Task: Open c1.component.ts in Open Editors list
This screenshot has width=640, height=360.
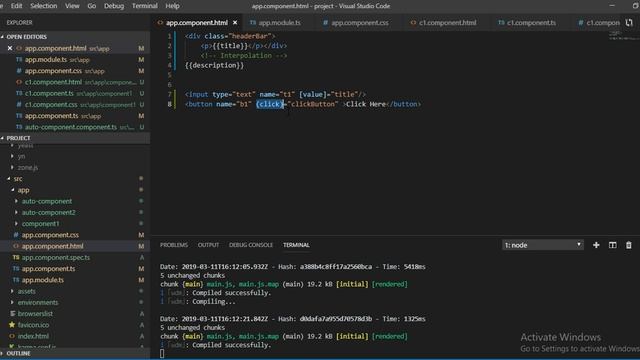Action: coord(75,93)
